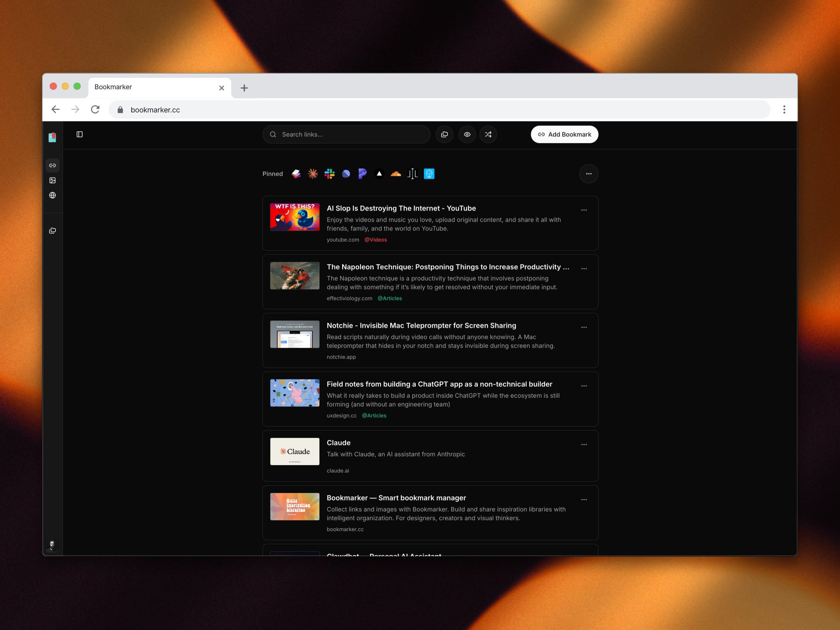Open the pinned Cloudflare cloud icon
840x630 pixels.
click(x=396, y=174)
